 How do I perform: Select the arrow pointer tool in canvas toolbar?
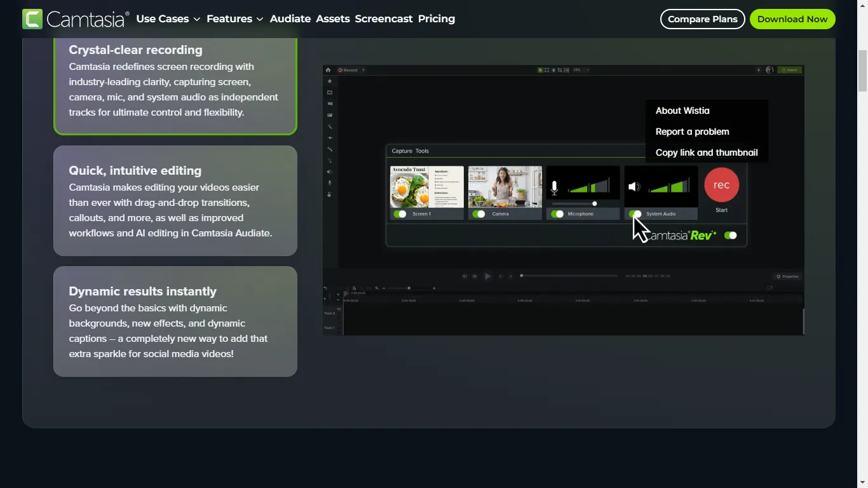point(540,70)
